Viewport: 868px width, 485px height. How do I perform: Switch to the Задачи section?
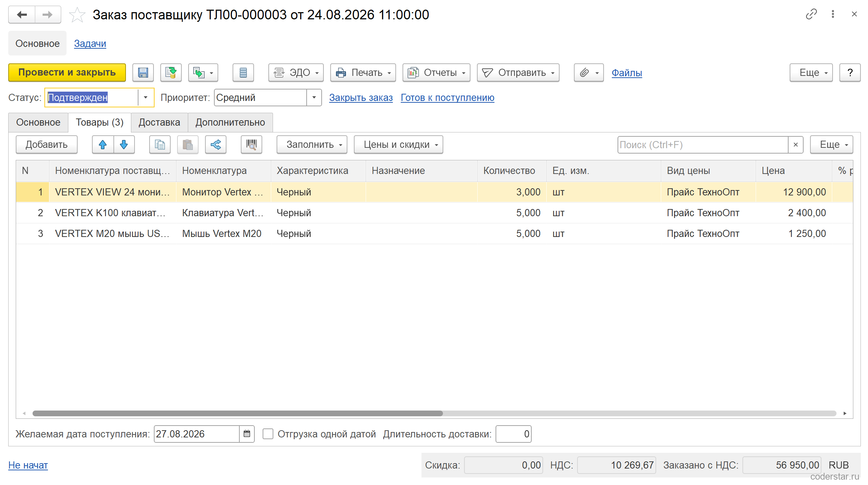pyautogui.click(x=90, y=43)
